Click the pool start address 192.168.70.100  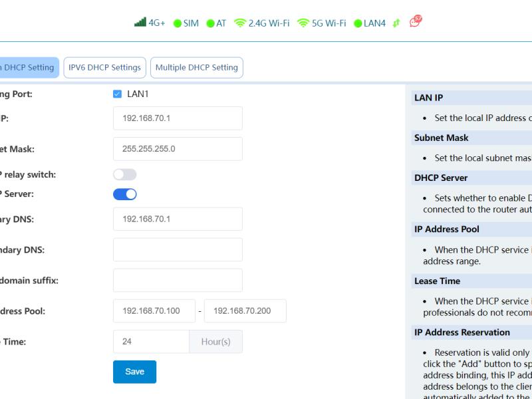tap(154, 311)
